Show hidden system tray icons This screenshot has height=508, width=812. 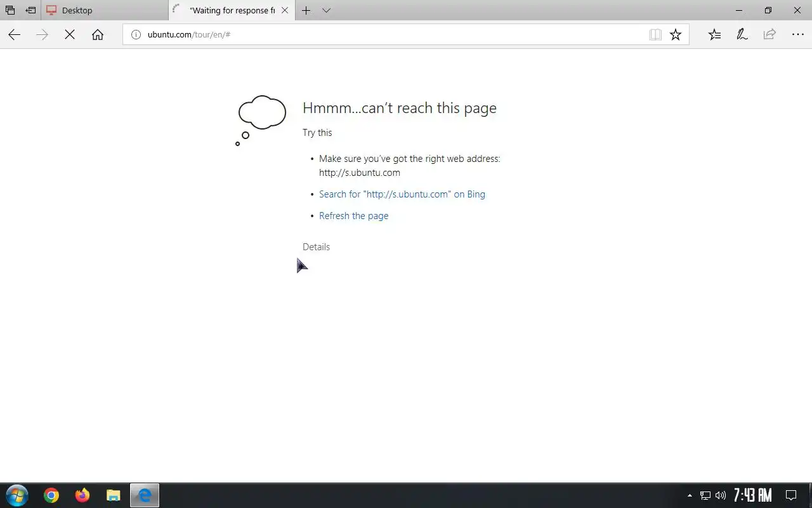(690, 495)
